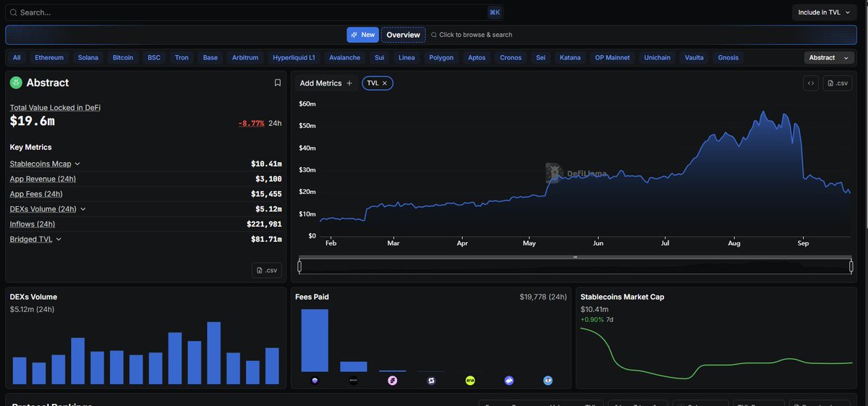Screen dimensions: 868x406
Task: Click the center grip of chart range slider
Action: pyautogui.click(x=576, y=257)
